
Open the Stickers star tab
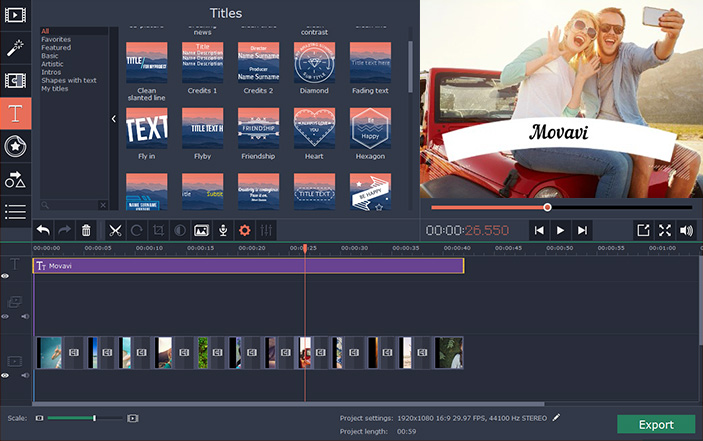coord(15,146)
